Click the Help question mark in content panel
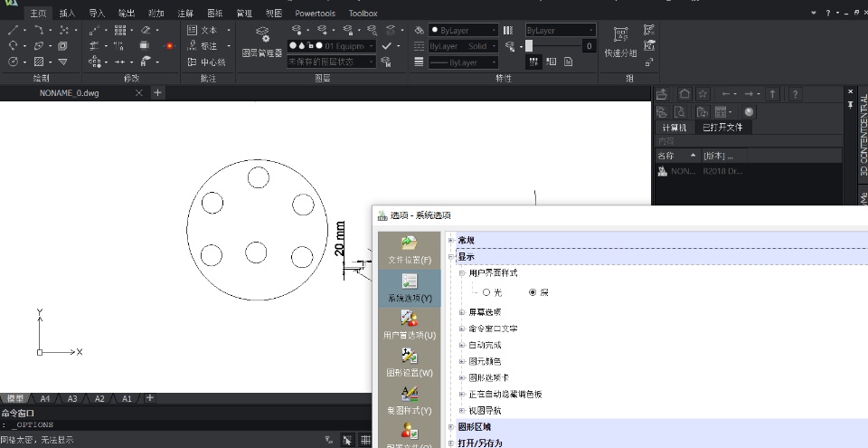Viewport: 868px width, 448px height. (x=795, y=94)
